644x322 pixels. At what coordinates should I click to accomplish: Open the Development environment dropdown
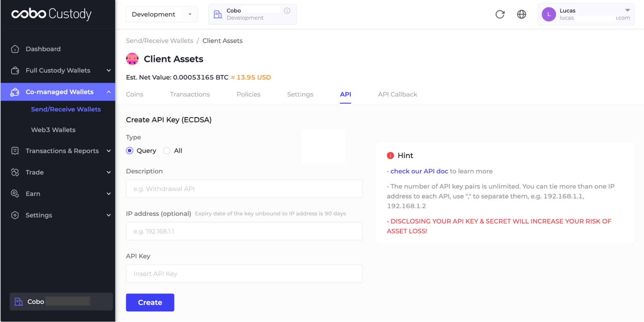tap(162, 14)
